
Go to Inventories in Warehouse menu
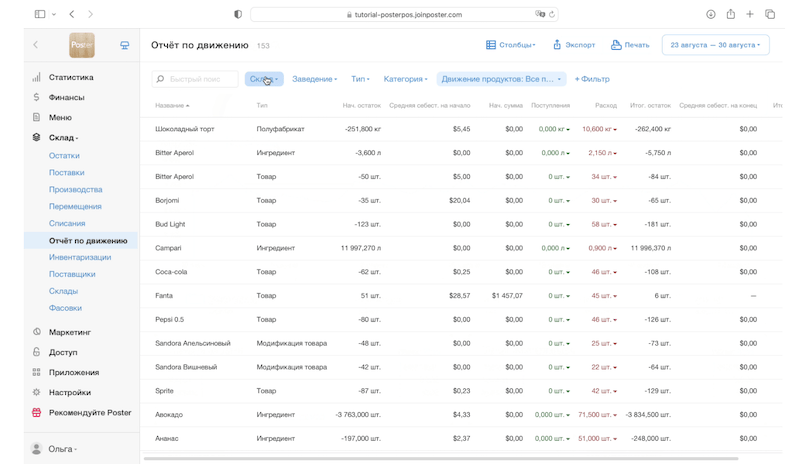[x=80, y=257]
